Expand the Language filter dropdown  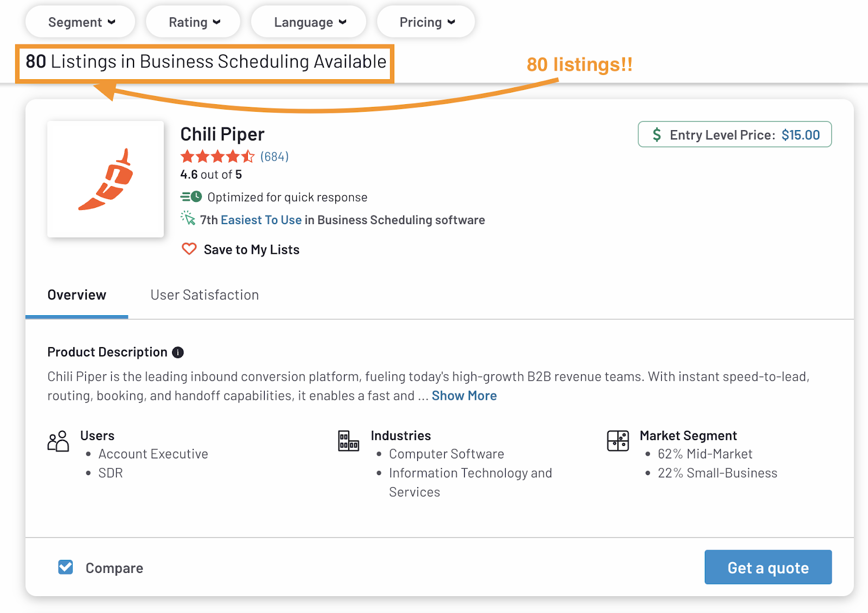coord(309,22)
